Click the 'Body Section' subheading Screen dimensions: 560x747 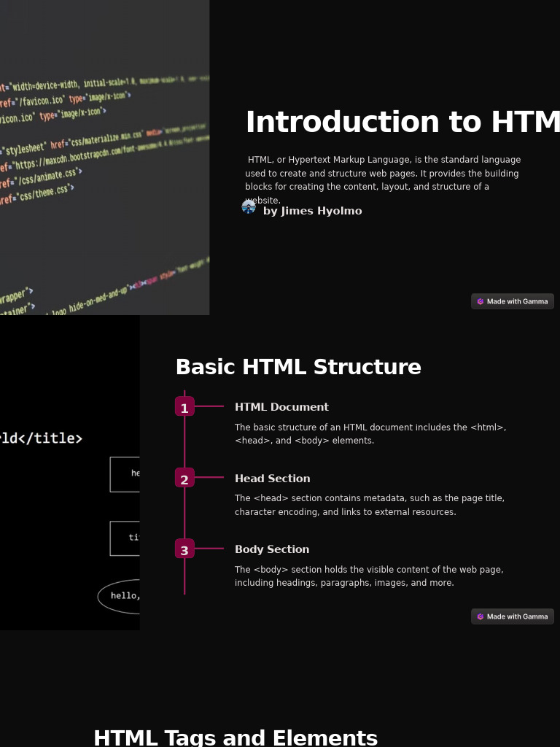(x=272, y=549)
